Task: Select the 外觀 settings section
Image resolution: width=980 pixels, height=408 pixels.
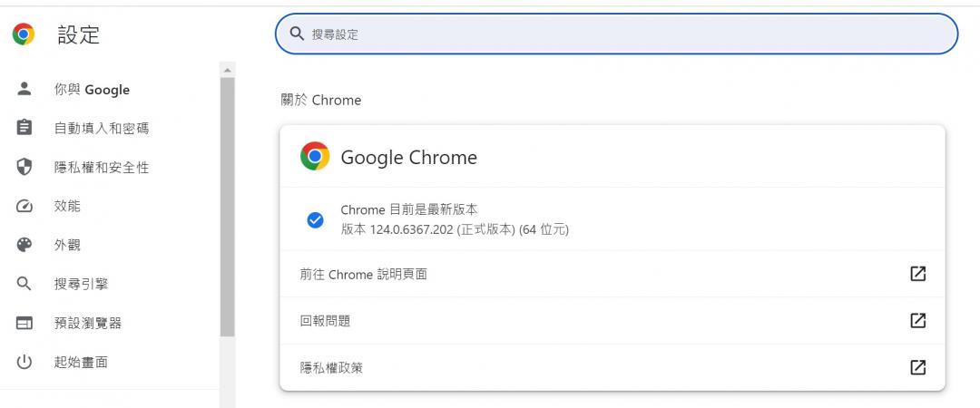Action: [x=110, y=245]
